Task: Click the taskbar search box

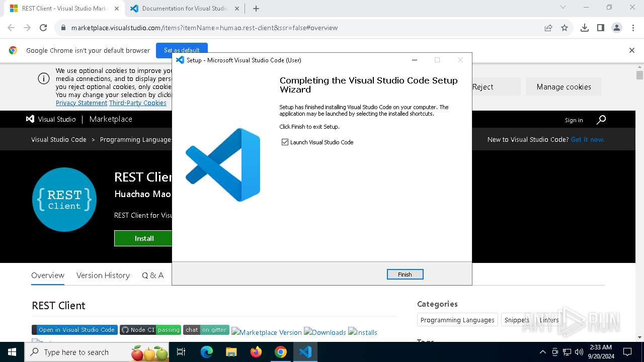Action: point(98,352)
